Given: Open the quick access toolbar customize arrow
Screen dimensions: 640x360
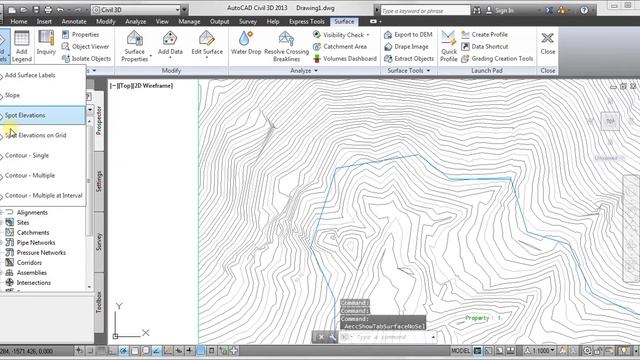Looking at the screenshot, I should [184, 10].
